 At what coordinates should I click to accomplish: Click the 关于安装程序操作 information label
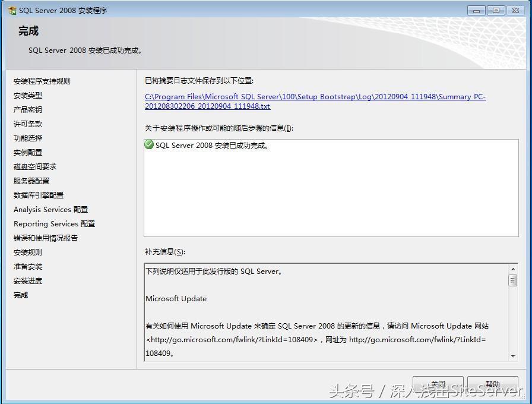click(219, 128)
